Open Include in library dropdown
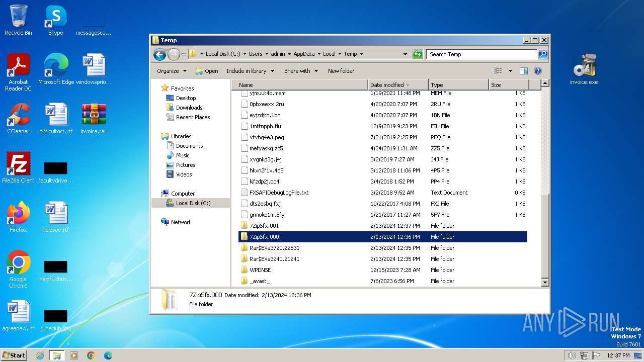Image resolution: width=644 pixels, height=362 pixels. point(250,71)
